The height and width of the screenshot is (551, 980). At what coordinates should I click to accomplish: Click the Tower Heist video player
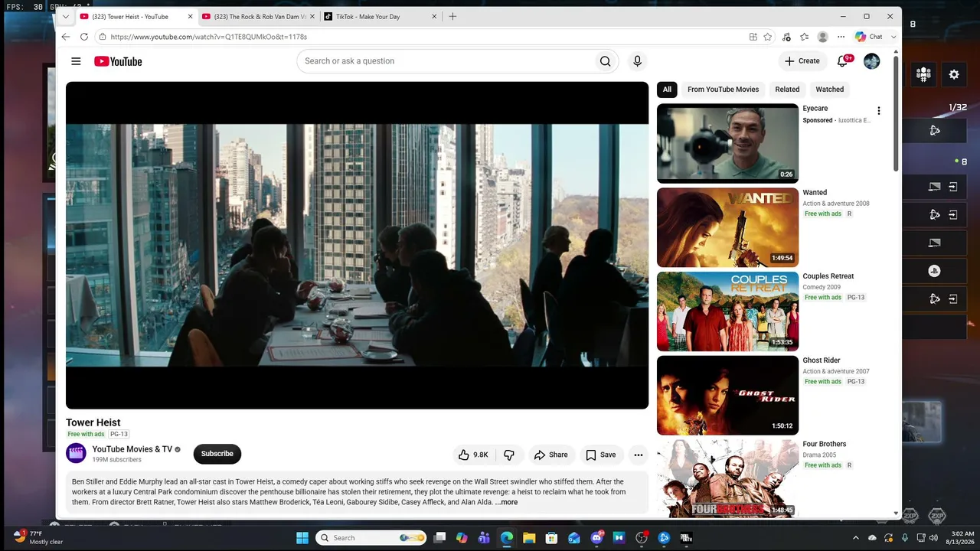point(357,246)
